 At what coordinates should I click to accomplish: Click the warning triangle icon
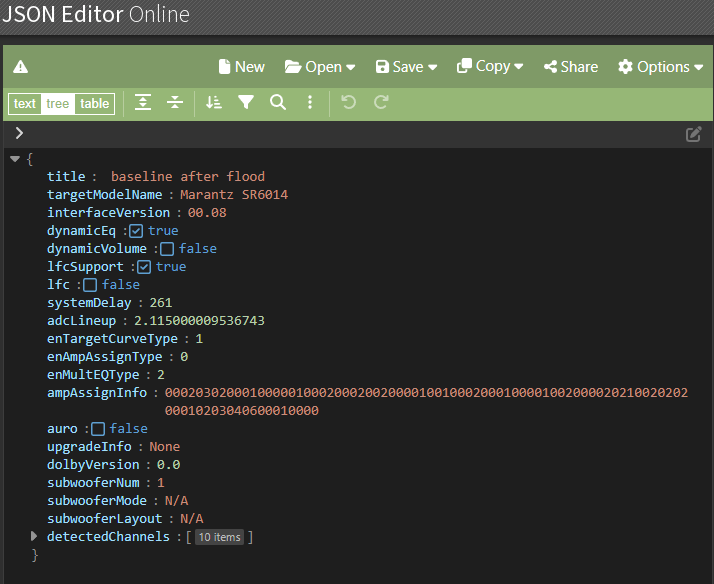20,67
